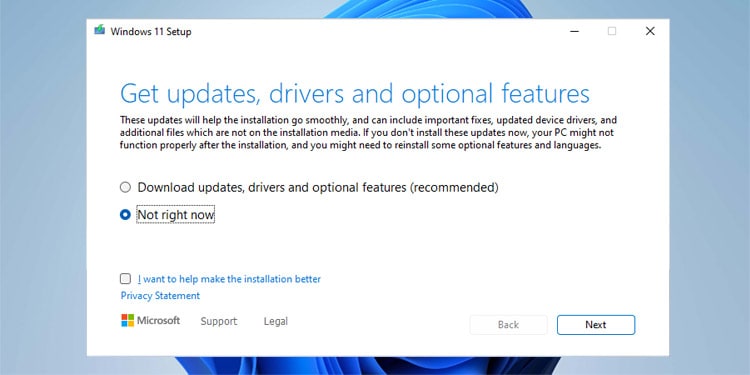Open the Support link
This screenshot has width=750, height=375.
(219, 321)
